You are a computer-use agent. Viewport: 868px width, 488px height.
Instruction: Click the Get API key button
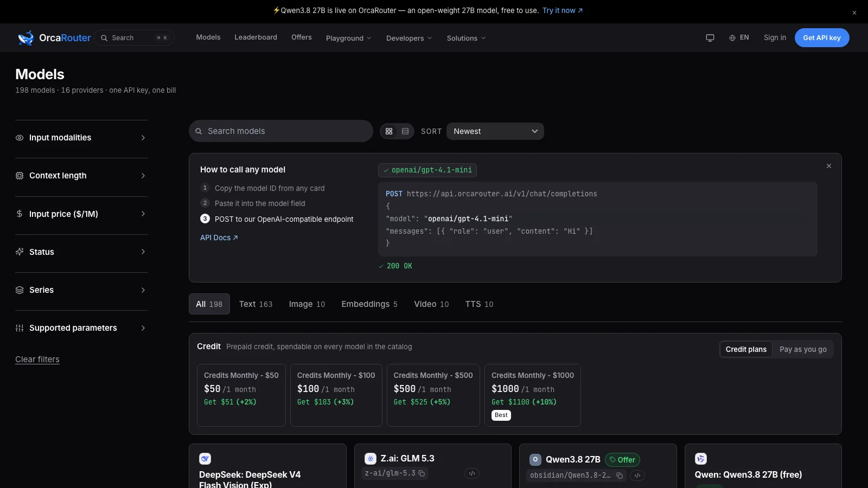point(822,38)
